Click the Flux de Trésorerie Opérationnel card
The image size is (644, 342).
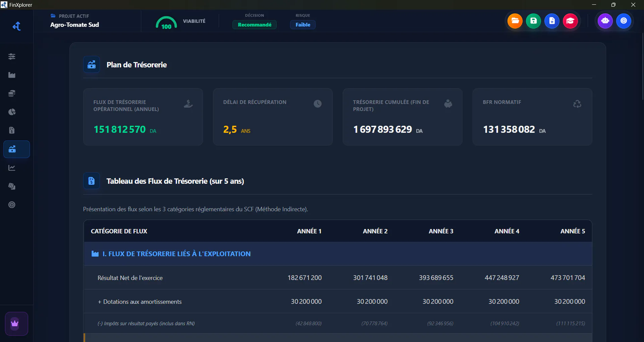pyautogui.click(x=143, y=117)
